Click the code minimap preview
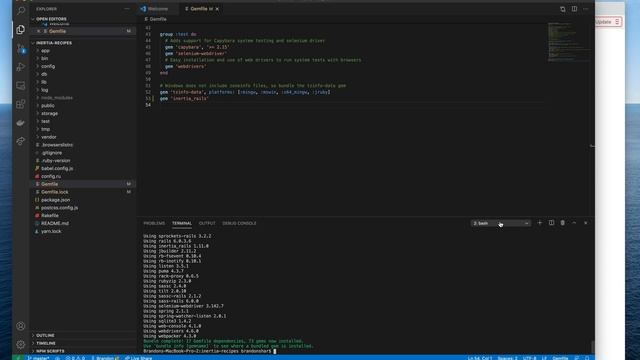 [x=569, y=42]
